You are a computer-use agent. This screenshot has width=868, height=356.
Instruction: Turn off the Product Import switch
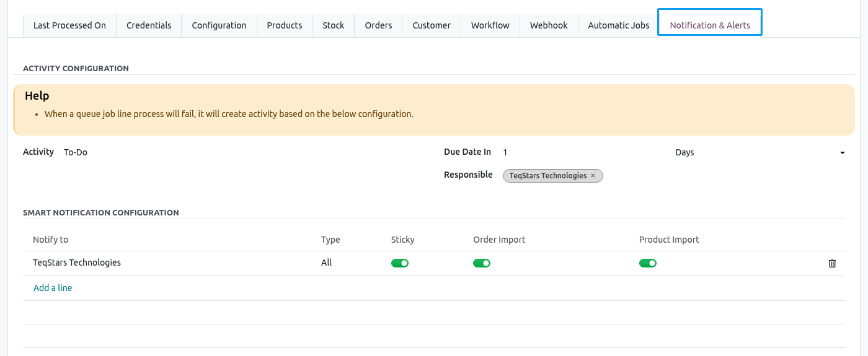tap(648, 263)
